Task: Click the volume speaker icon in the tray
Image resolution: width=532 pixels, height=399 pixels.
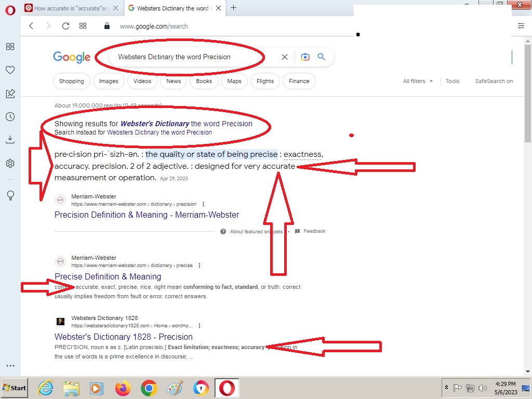Action: pos(483,388)
